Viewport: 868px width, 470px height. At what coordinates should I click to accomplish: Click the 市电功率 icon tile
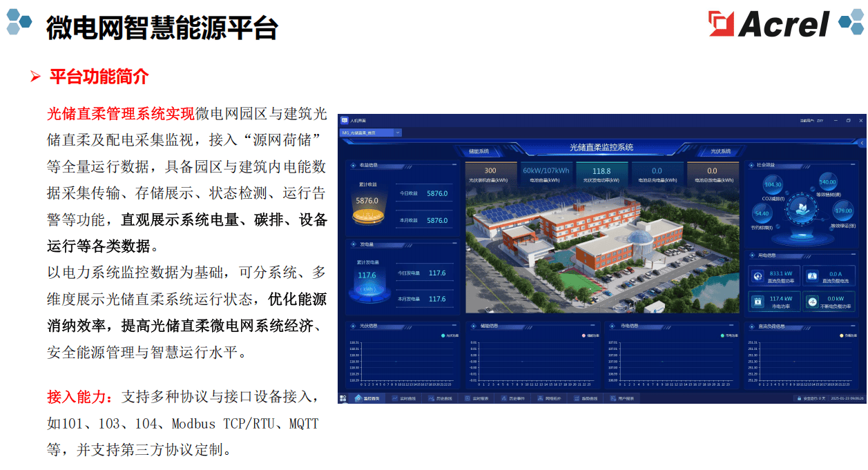tap(757, 302)
